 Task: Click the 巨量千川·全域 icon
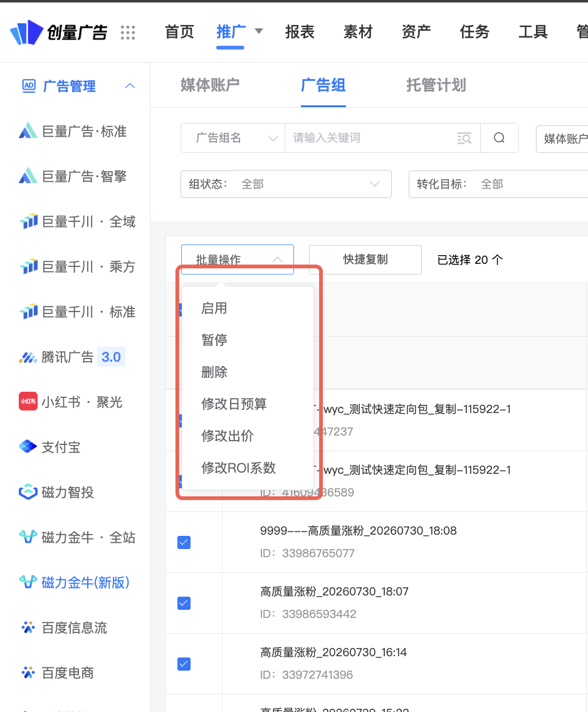click(x=28, y=221)
